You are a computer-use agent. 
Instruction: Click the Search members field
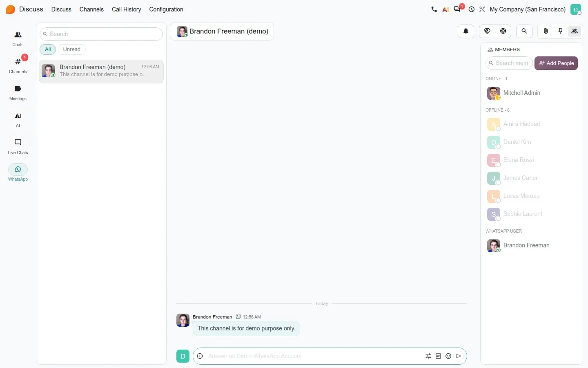pyautogui.click(x=509, y=63)
